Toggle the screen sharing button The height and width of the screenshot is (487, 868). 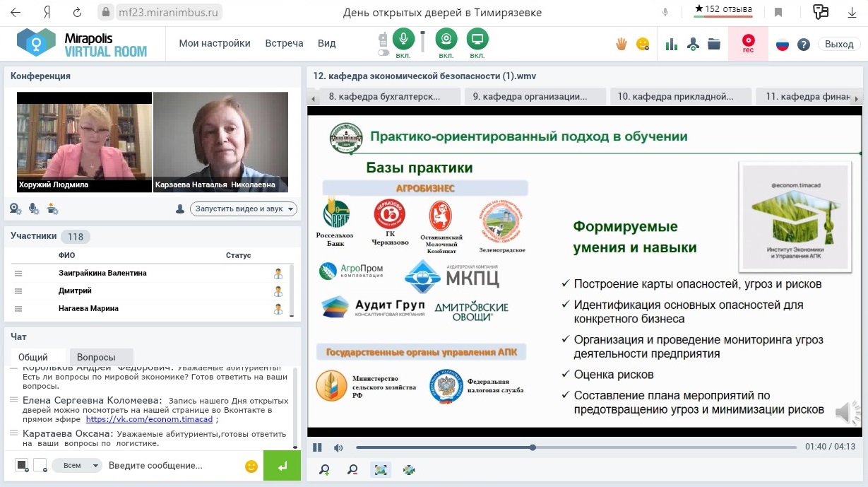(x=477, y=39)
